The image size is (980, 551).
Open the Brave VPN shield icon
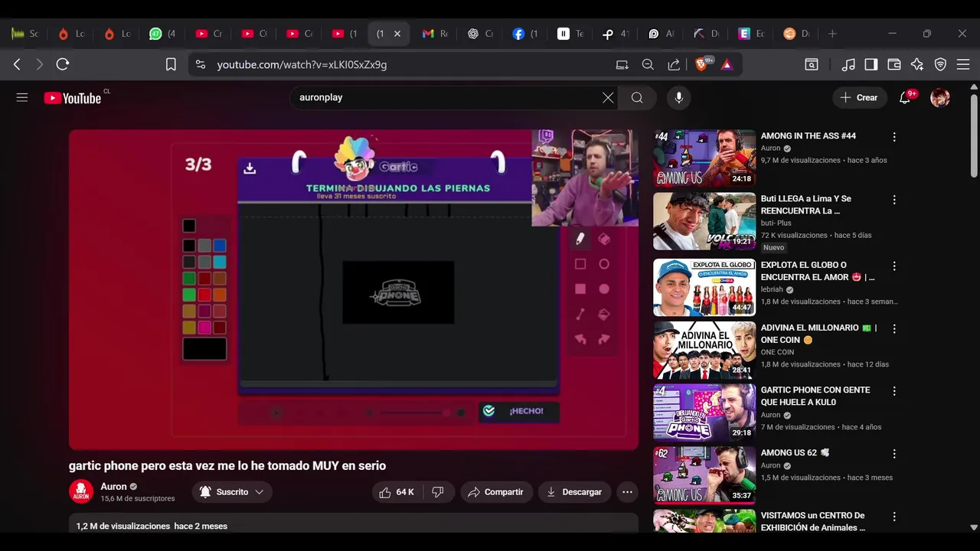coord(941,64)
